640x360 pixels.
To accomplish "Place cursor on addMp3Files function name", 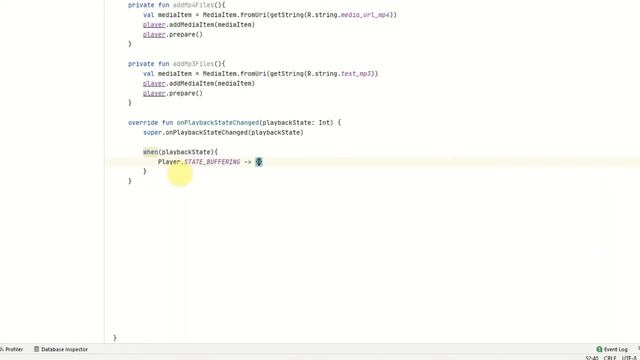I will (193, 64).
